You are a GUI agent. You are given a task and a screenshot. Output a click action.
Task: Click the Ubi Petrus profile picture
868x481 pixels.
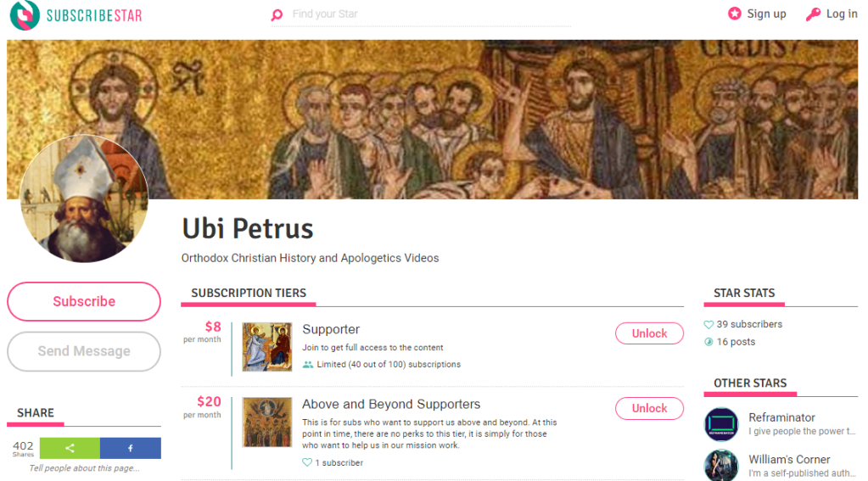point(84,199)
